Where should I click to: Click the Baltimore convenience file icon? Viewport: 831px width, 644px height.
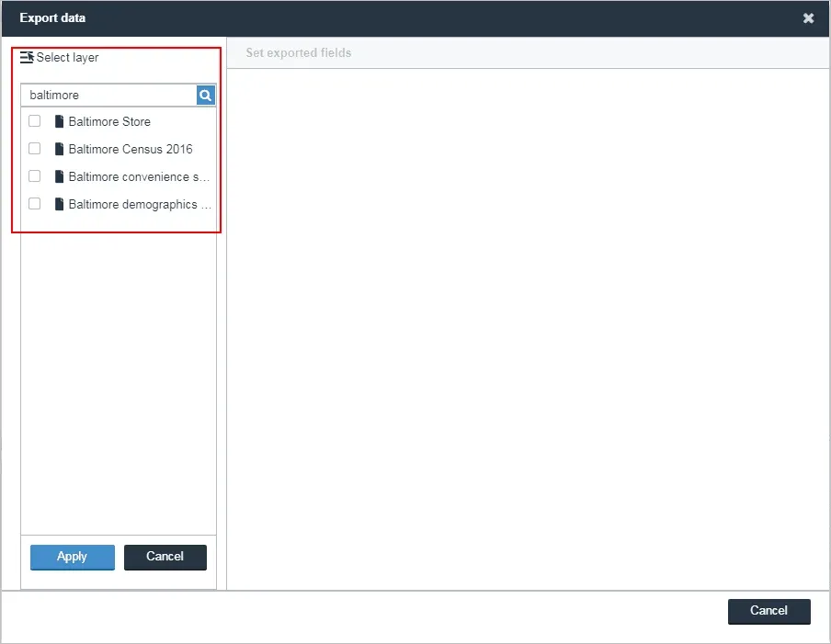(x=60, y=176)
